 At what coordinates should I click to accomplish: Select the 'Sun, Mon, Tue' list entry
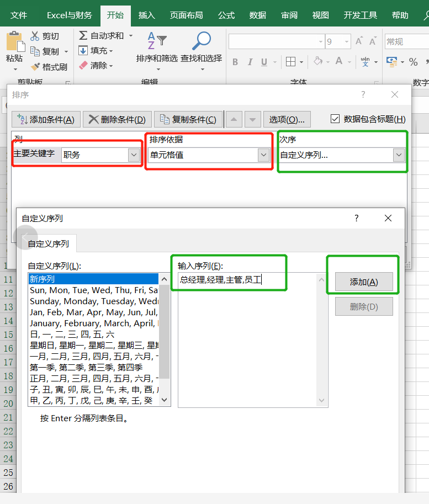[x=93, y=290]
